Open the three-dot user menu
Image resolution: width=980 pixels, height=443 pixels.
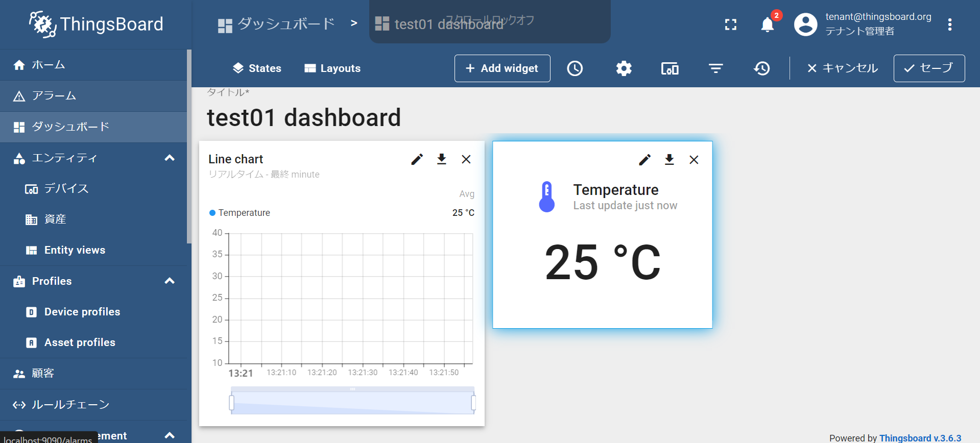point(950,24)
